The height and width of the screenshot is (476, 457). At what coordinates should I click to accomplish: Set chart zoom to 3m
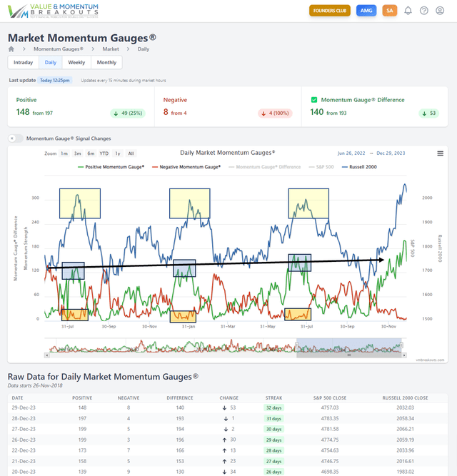pyautogui.click(x=77, y=153)
